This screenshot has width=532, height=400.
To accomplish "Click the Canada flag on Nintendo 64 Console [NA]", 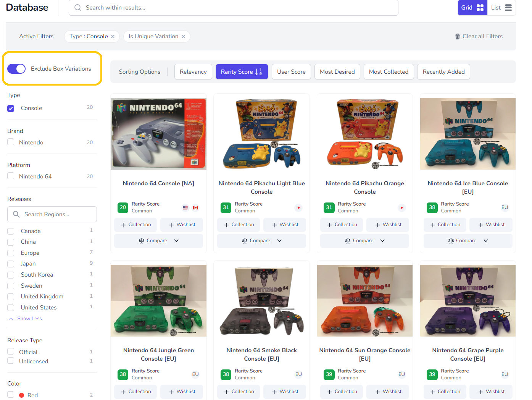I will 195,207.
